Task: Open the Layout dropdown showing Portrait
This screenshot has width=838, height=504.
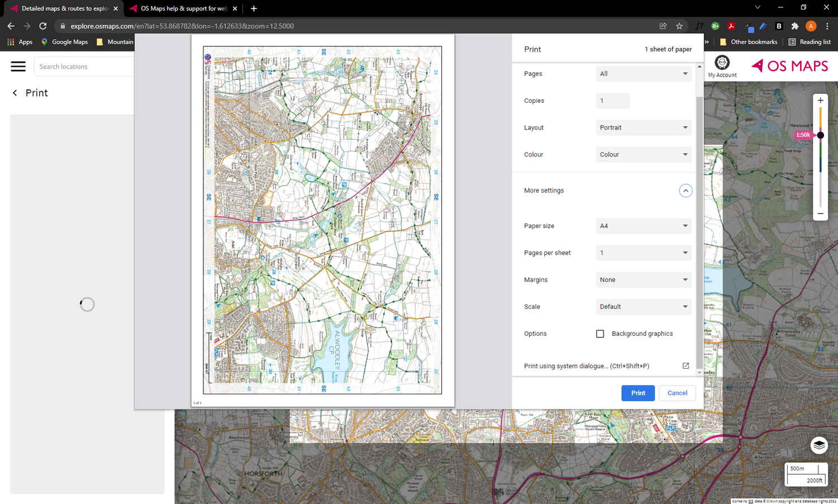Action: click(x=644, y=127)
